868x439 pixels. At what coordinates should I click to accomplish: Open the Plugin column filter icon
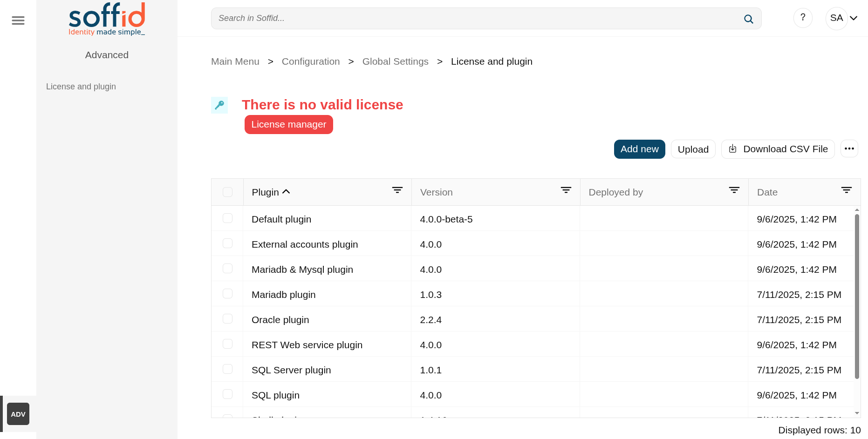pos(397,190)
